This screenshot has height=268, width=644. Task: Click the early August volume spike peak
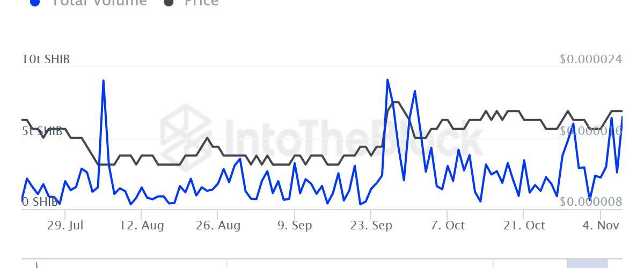(x=103, y=80)
